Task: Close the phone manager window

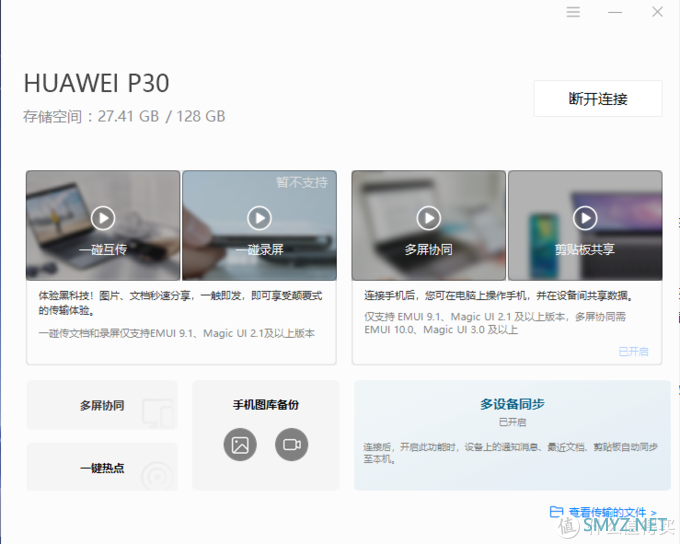Action: click(x=657, y=12)
